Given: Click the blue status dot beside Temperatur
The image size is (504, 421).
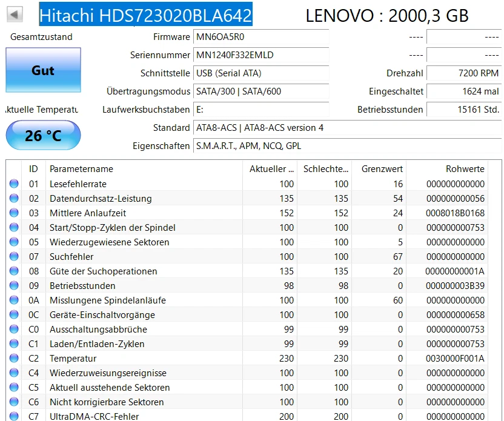Looking at the screenshot, I should pos(14,359).
